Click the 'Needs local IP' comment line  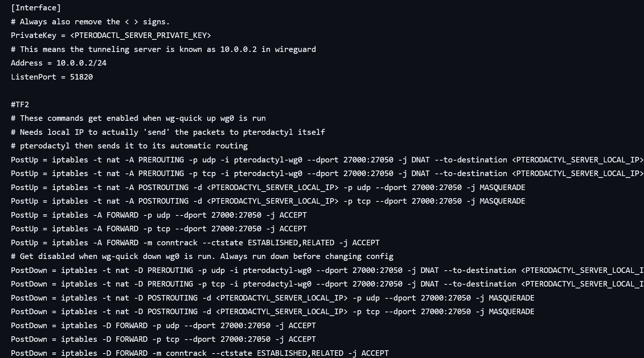pos(168,132)
